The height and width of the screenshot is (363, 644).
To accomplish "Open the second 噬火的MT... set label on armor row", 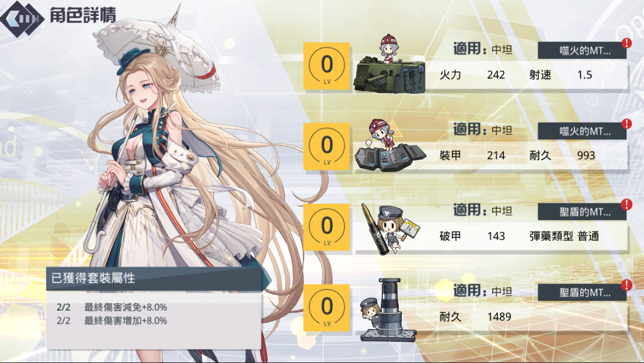I will click(x=582, y=131).
